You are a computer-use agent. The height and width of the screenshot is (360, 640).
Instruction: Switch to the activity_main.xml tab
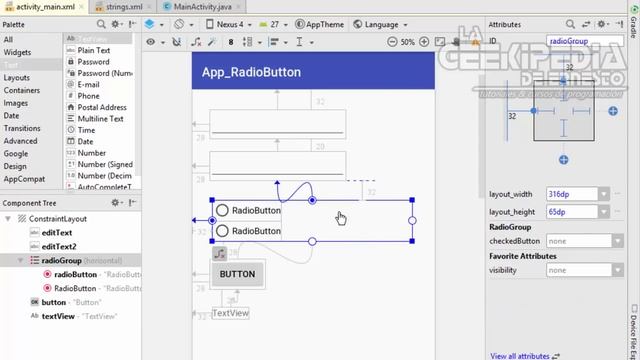click(44, 7)
